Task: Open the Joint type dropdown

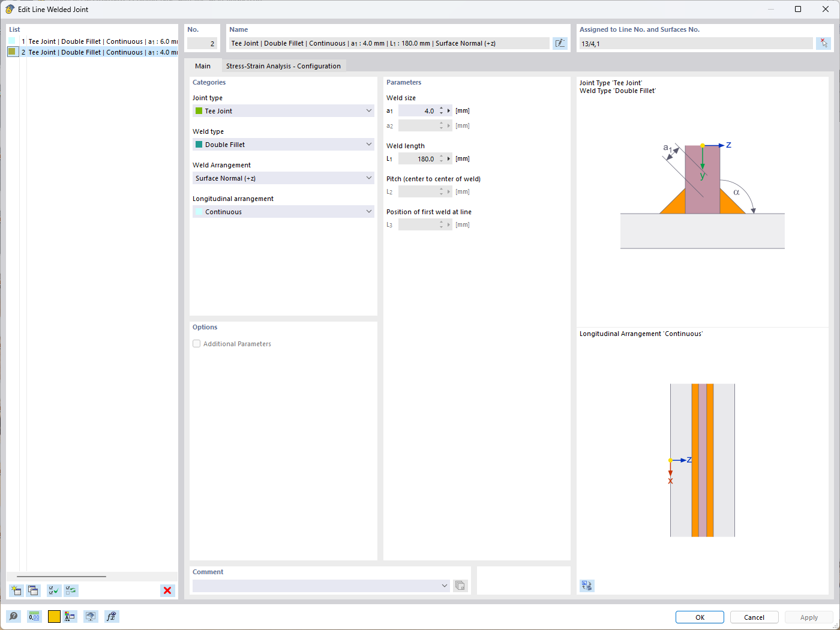Action: tap(283, 111)
